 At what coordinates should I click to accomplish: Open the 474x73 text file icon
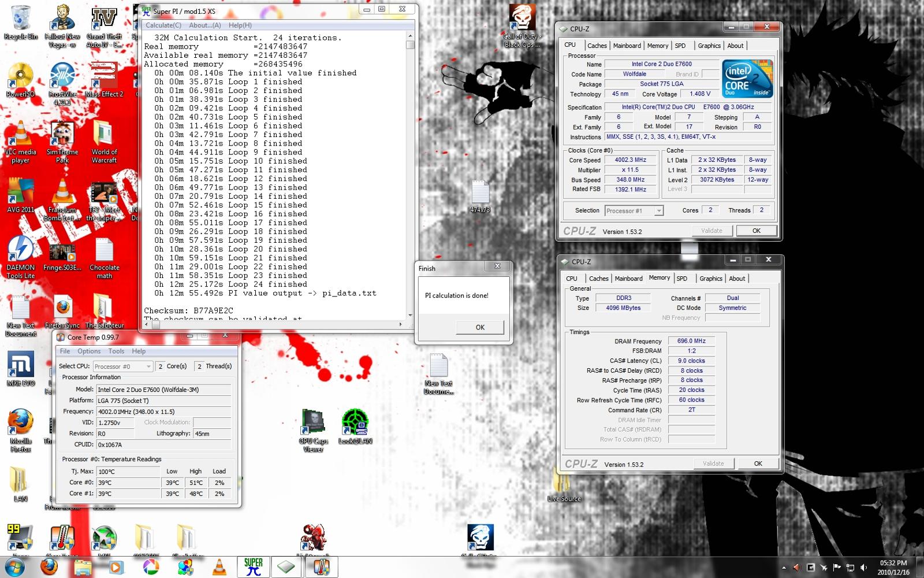tap(480, 197)
